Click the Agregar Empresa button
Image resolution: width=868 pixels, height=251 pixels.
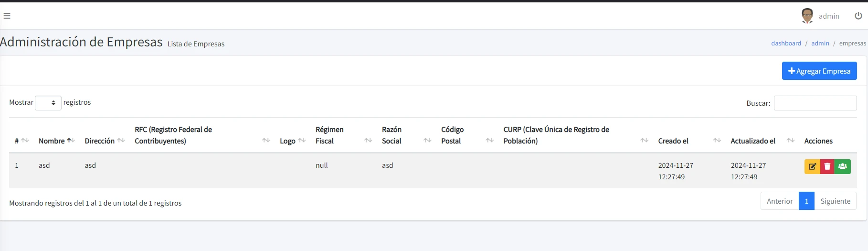(819, 71)
